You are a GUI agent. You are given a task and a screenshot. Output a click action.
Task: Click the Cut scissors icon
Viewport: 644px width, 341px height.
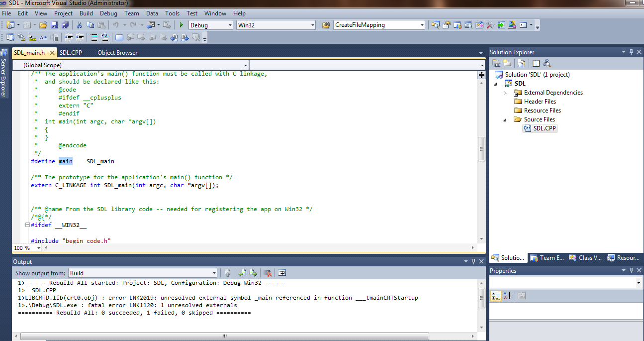[79, 25]
